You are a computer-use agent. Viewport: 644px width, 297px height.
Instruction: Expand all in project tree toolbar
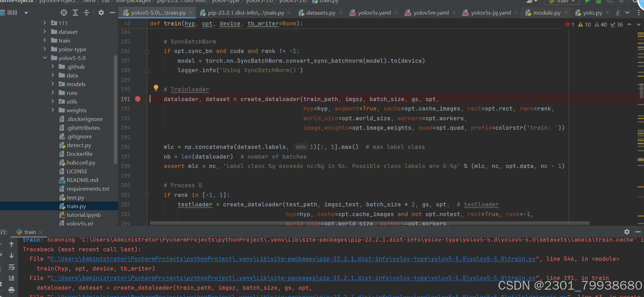[x=75, y=13]
